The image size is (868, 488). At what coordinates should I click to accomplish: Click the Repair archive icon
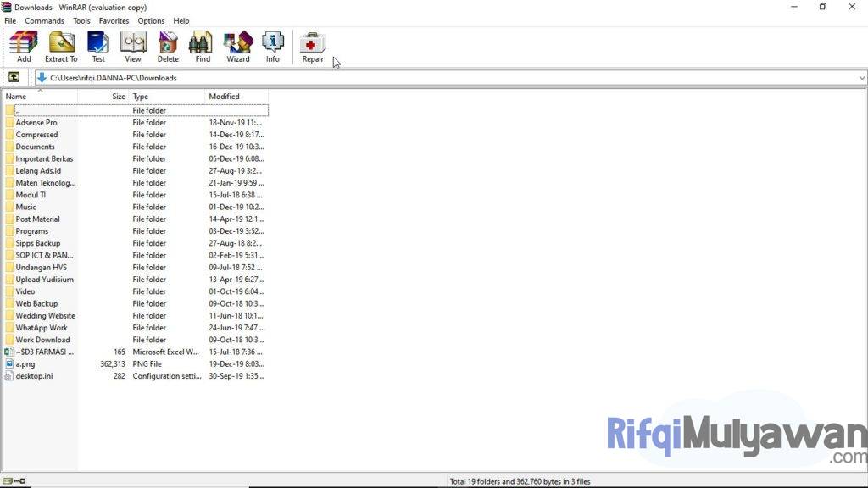point(313,47)
